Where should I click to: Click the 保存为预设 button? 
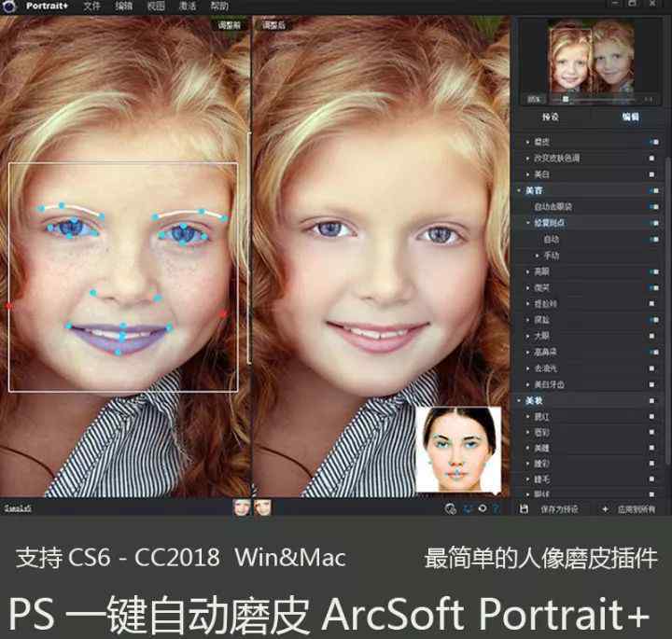[x=560, y=509]
